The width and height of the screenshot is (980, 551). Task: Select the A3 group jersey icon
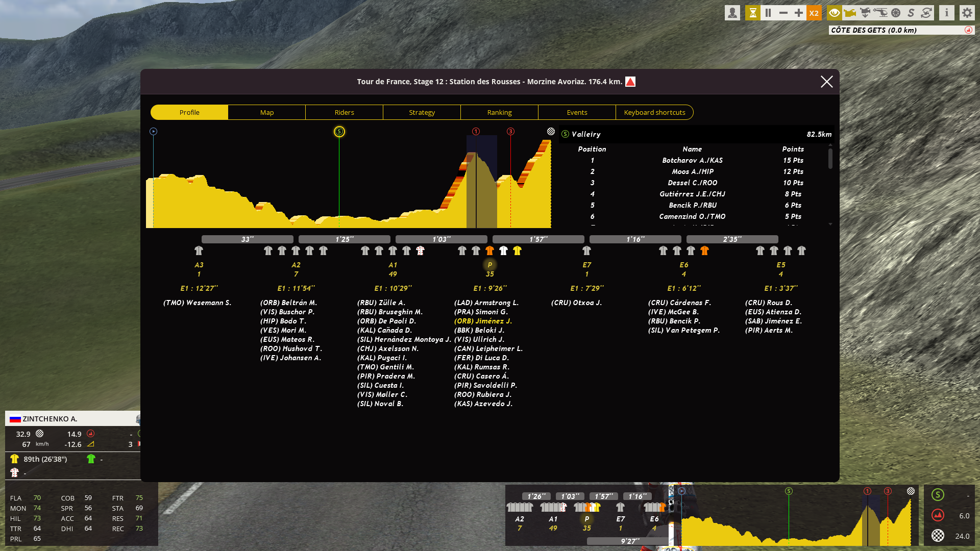pos(199,251)
